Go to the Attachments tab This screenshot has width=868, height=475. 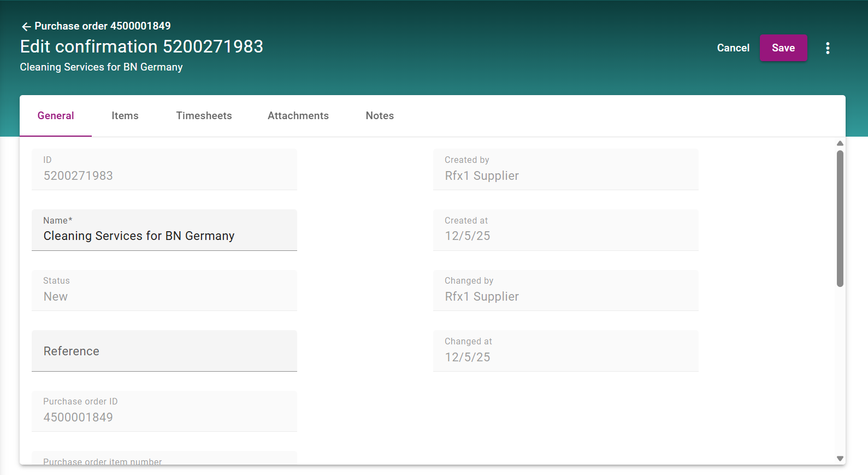[x=298, y=116]
